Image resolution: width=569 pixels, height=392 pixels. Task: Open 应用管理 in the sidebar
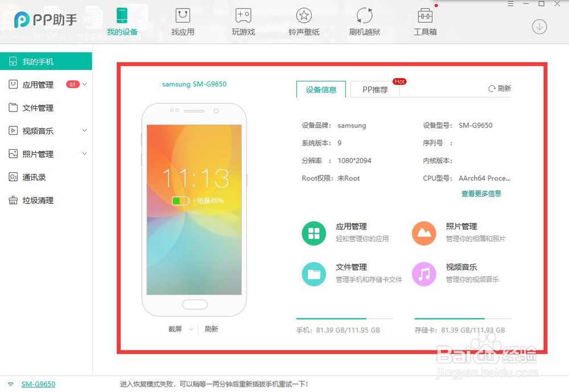[38, 85]
